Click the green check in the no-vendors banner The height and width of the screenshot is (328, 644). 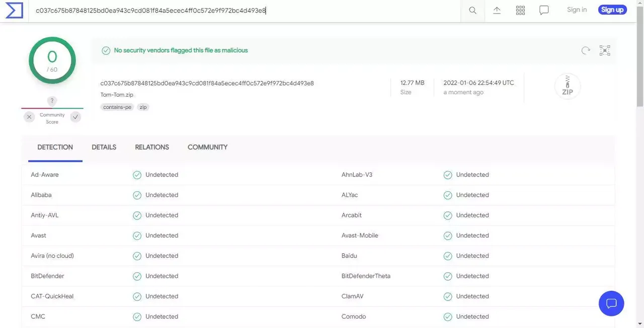point(106,50)
